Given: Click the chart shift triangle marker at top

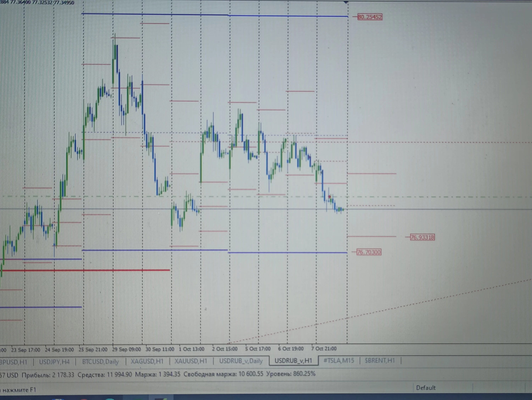Looking at the screenshot, I should 346,2.
